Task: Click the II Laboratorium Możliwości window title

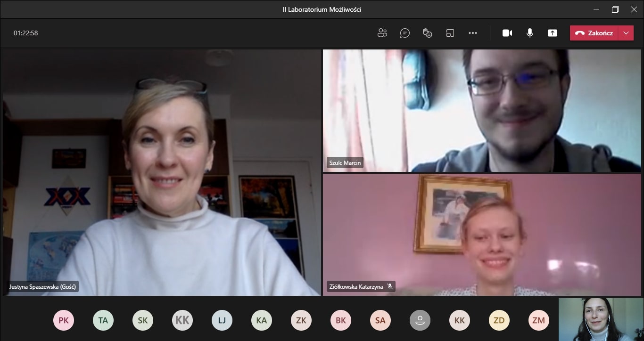Action: [x=322, y=9]
